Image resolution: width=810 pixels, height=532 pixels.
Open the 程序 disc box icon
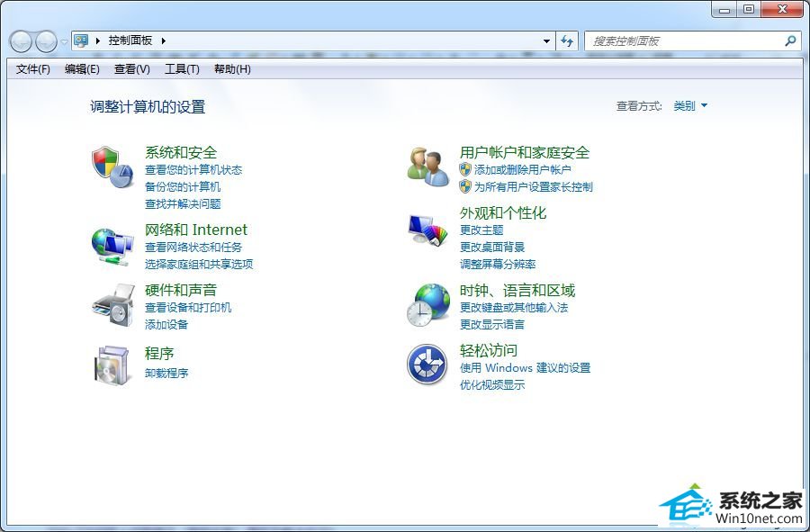pyautogui.click(x=112, y=365)
